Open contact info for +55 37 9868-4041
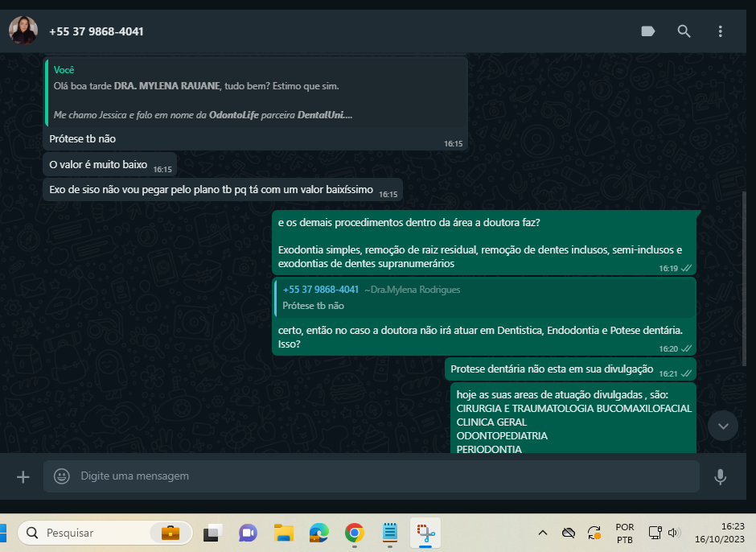This screenshot has height=552, width=756. point(97,31)
